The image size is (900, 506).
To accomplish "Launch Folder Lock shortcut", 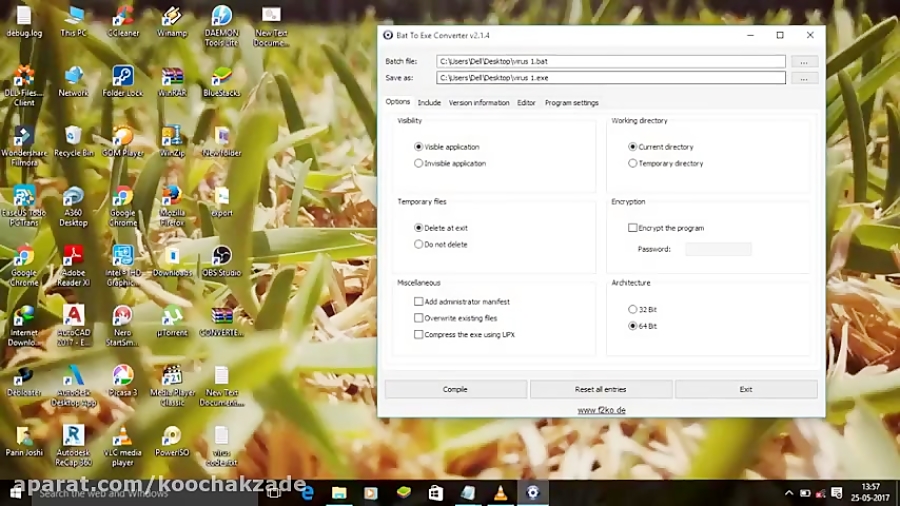I will 123,82.
